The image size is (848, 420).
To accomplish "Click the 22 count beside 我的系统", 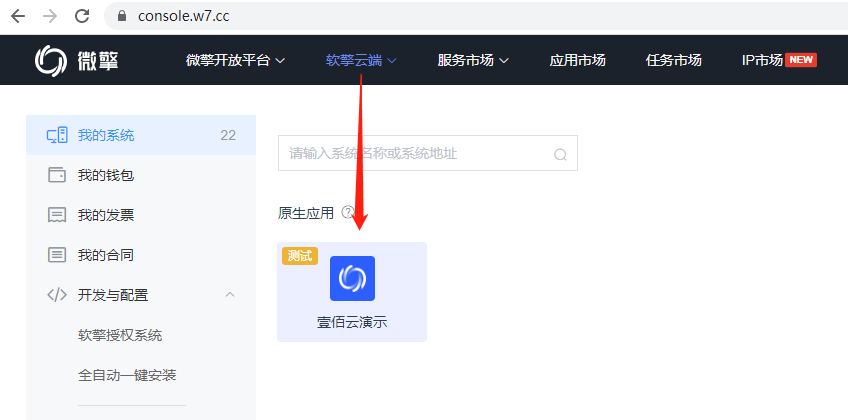I will [228, 135].
